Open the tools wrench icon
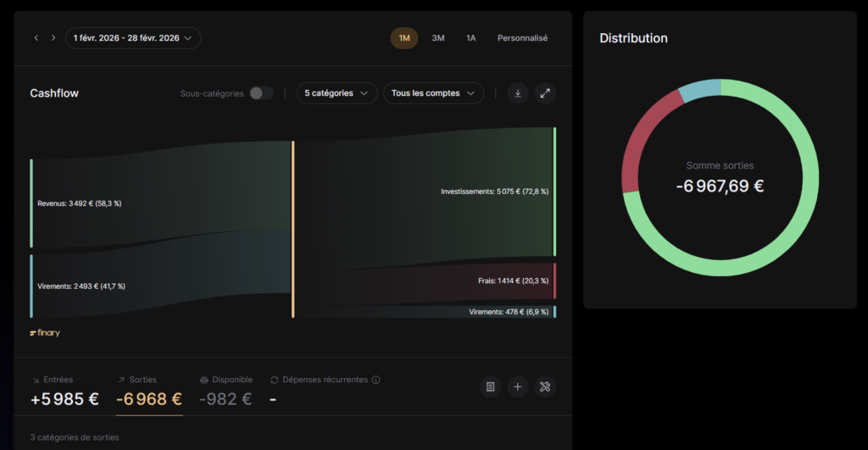The width and height of the screenshot is (868, 450). coord(545,387)
